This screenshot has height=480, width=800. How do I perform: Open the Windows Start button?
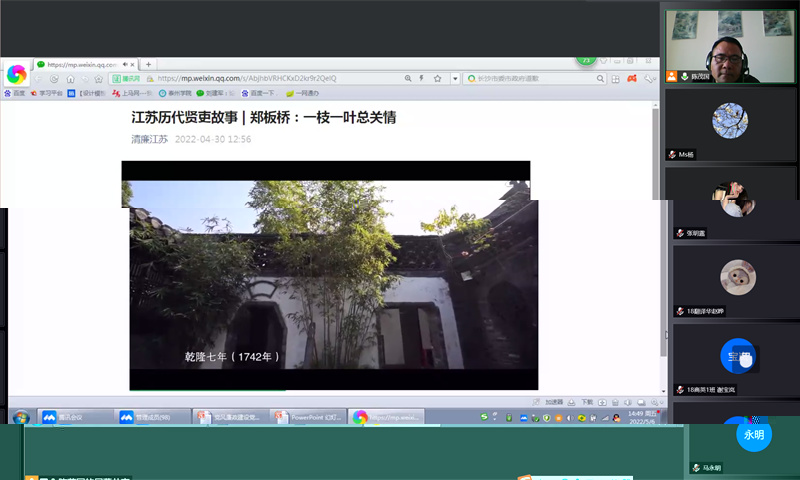pyautogui.click(x=20, y=418)
